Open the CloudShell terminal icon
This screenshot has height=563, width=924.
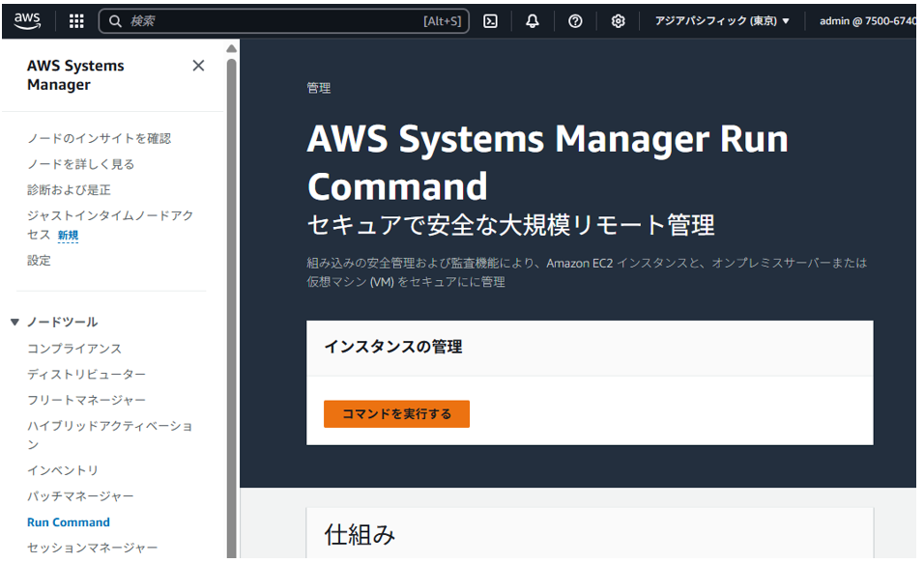490,21
